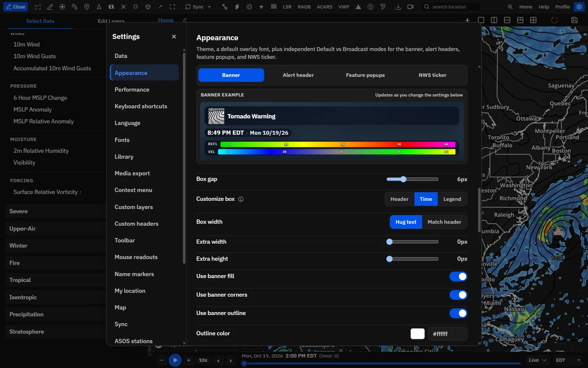Open the Profile link
This screenshot has height=368, width=588.
562,7
